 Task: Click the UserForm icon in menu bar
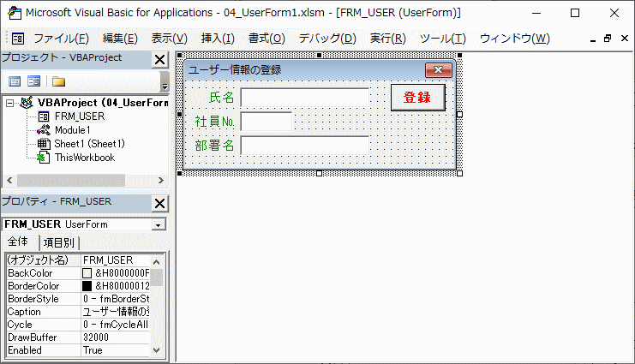click(18, 39)
